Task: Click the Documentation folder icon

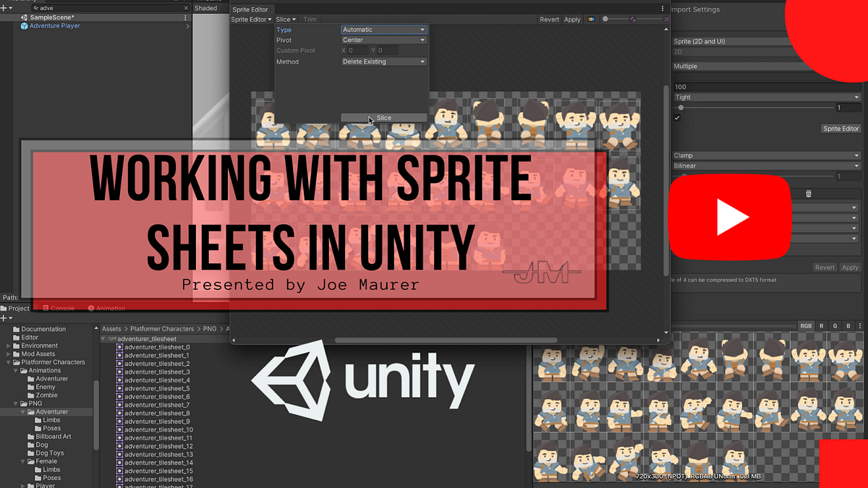Action: pos(16,329)
